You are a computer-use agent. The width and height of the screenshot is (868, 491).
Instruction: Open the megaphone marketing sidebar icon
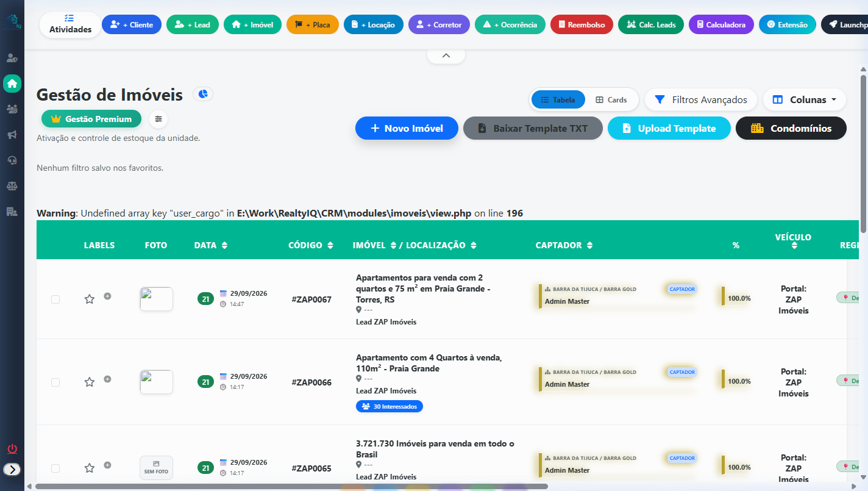click(12, 135)
